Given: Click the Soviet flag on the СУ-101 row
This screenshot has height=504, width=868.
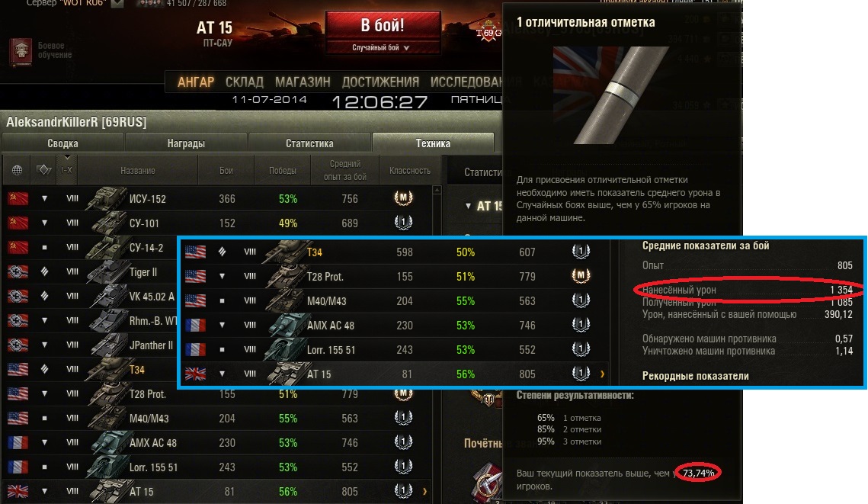Looking at the screenshot, I should [18, 223].
